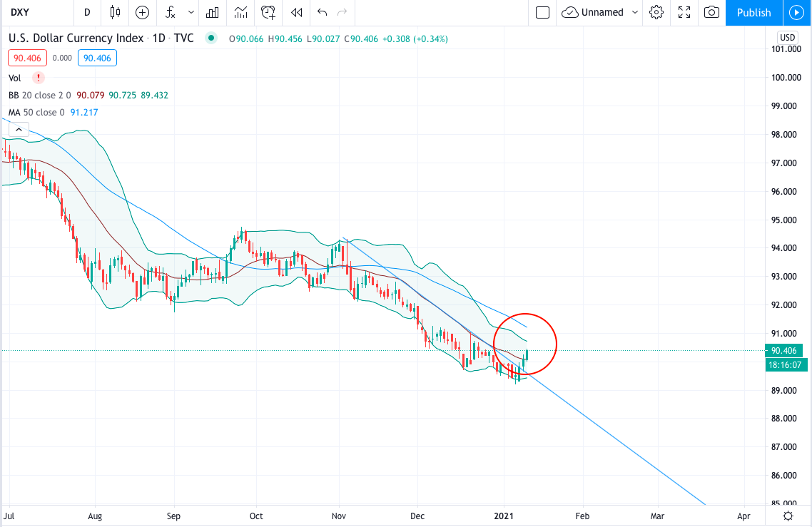Screen dimensions: 812x527
Task: Collapse the indicator legend with chevron
Action: tap(18, 129)
